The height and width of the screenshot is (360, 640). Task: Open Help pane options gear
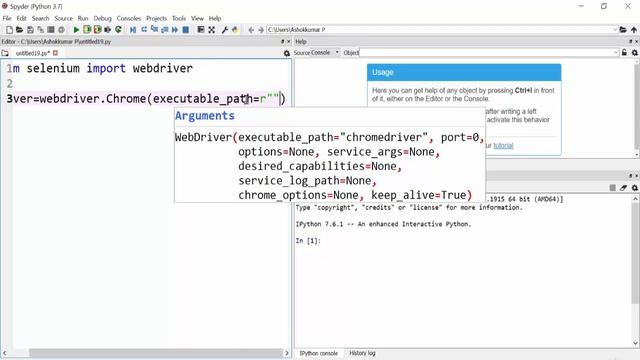pyautogui.click(x=635, y=53)
